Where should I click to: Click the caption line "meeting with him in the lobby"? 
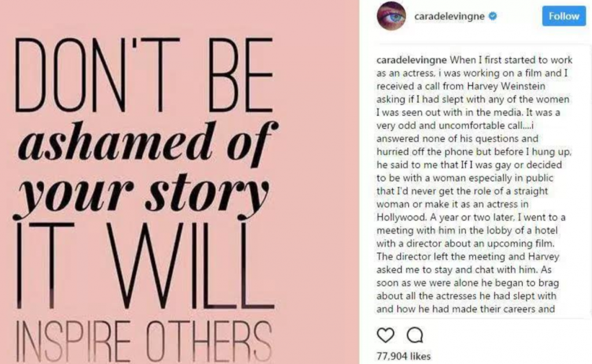click(467, 230)
